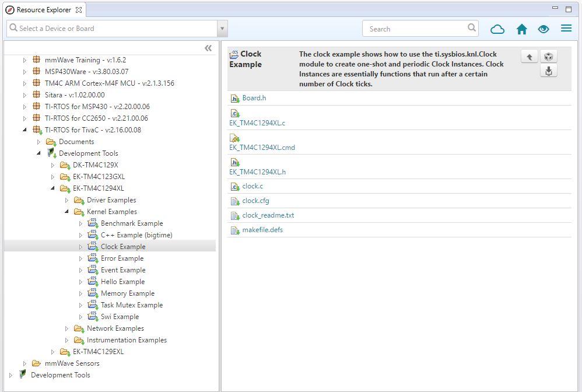Click the clock_readme.txt file icon
Image resolution: width=582 pixels, height=392 pixels.
click(235, 216)
